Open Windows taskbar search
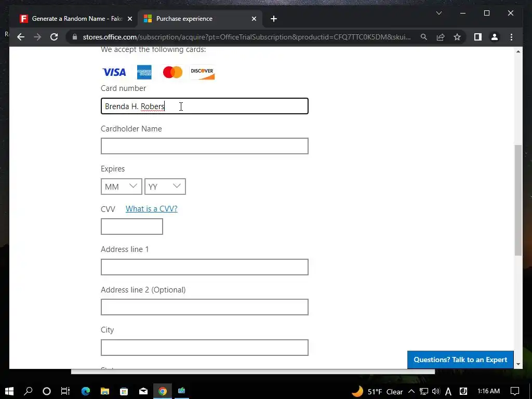 coord(28,391)
